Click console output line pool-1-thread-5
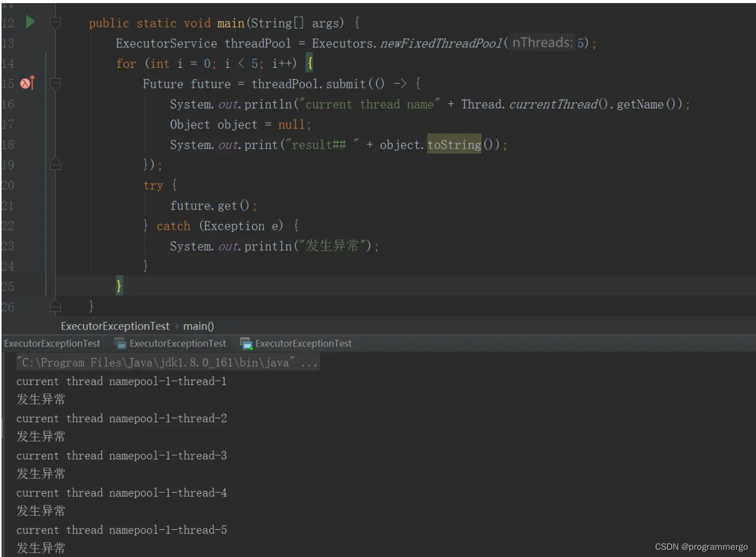The image size is (756, 557). pyautogui.click(x=121, y=530)
